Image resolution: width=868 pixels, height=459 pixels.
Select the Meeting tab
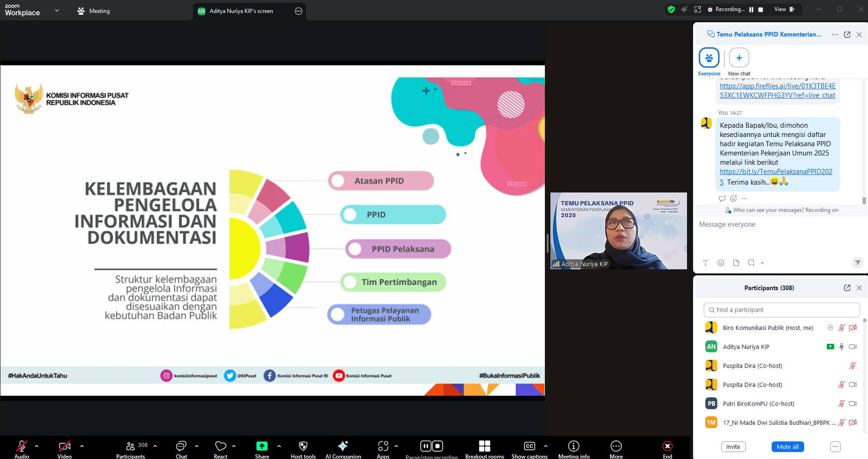tap(94, 11)
